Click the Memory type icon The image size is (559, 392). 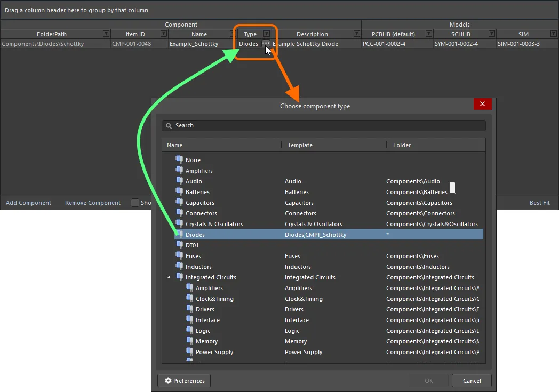(x=190, y=341)
